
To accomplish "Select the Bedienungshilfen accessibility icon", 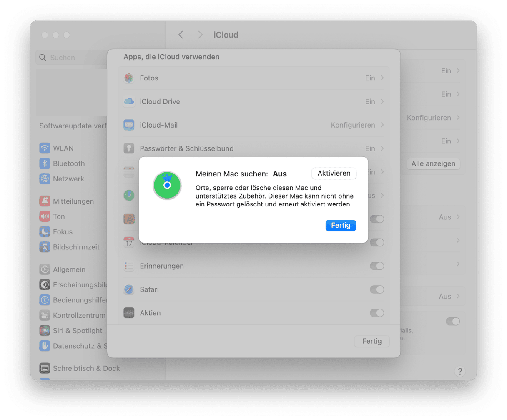I will click(x=45, y=300).
